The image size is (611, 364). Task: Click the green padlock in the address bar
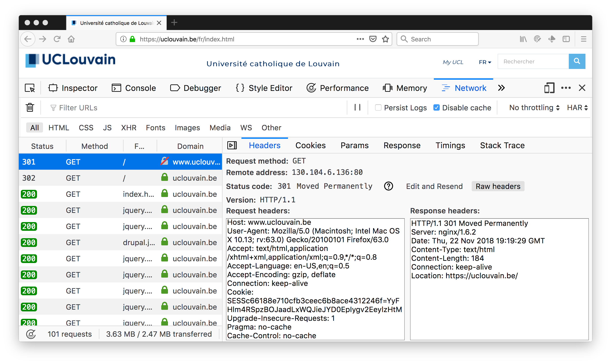(x=133, y=39)
